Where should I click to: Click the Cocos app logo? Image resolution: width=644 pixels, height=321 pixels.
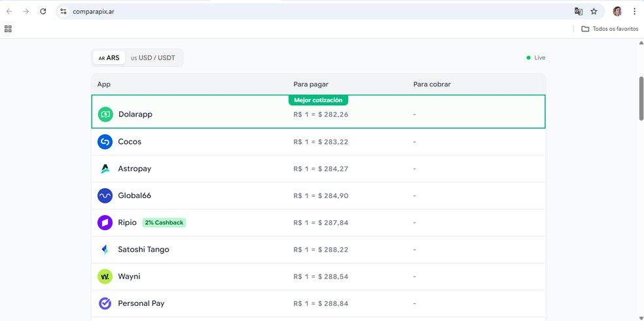(105, 142)
